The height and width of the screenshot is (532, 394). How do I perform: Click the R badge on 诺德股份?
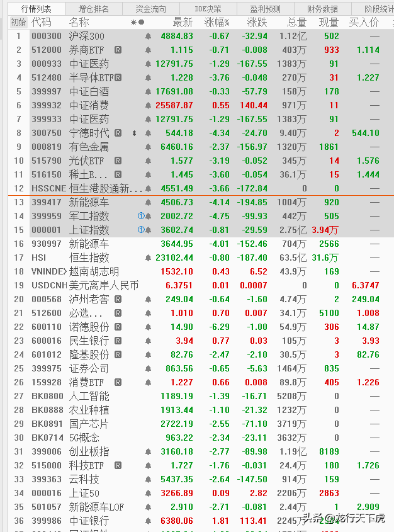pos(118,327)
